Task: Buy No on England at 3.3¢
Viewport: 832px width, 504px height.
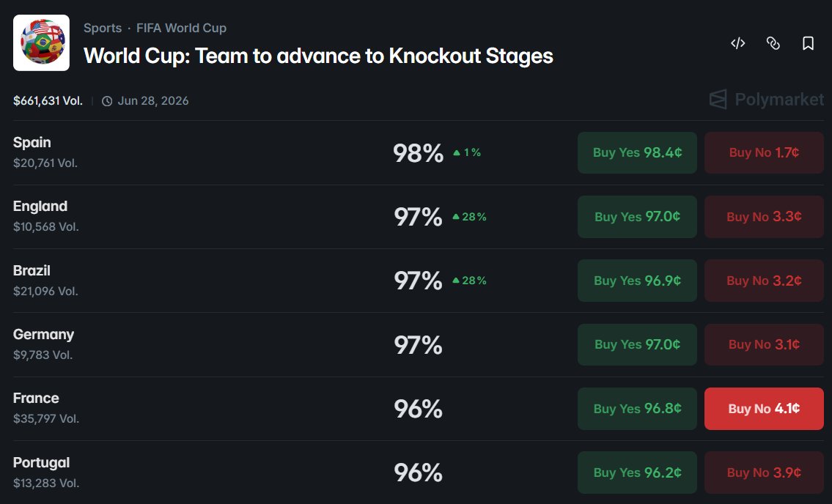Action: point(764,217)
